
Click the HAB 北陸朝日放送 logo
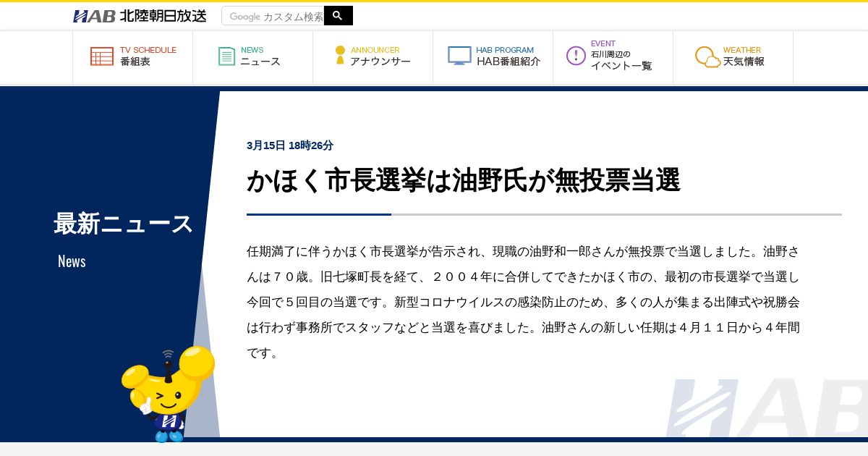tap(140, 16)
